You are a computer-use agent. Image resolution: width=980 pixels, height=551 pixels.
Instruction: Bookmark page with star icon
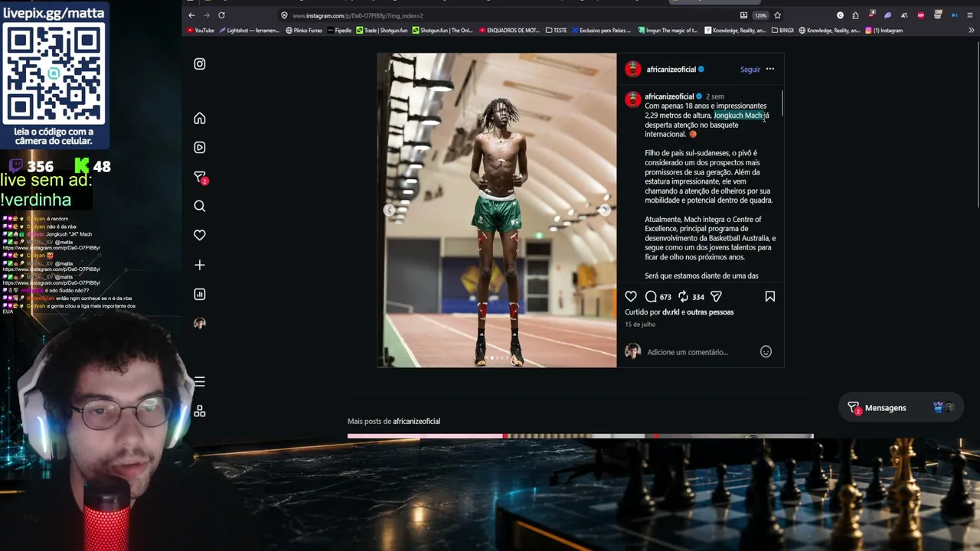[x=778, y=15]
